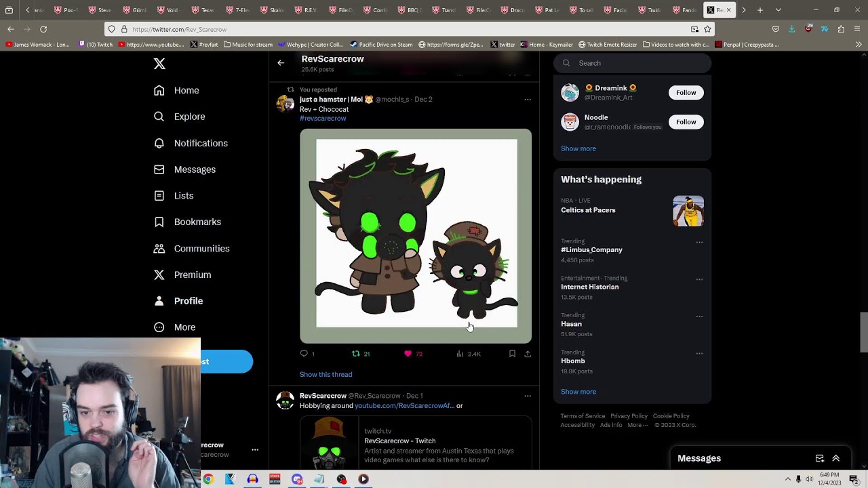
Task: Bookmark this page with the star icon
Action: click(x=707, y=29)
